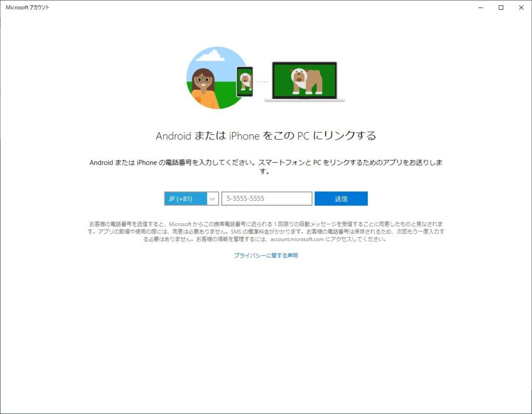532x414 pixels.
Task: Click the woman avatar illustration
Action: coord(203,86)
